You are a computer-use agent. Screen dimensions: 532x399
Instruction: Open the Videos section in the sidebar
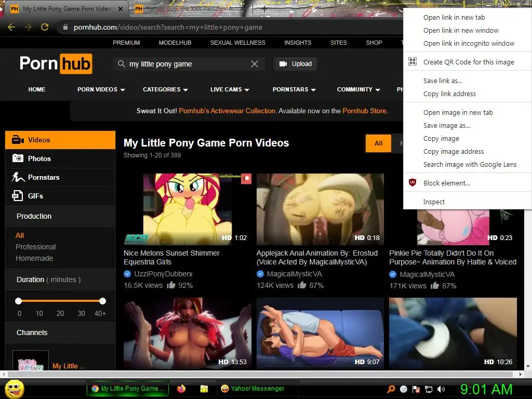coord(60,140)
